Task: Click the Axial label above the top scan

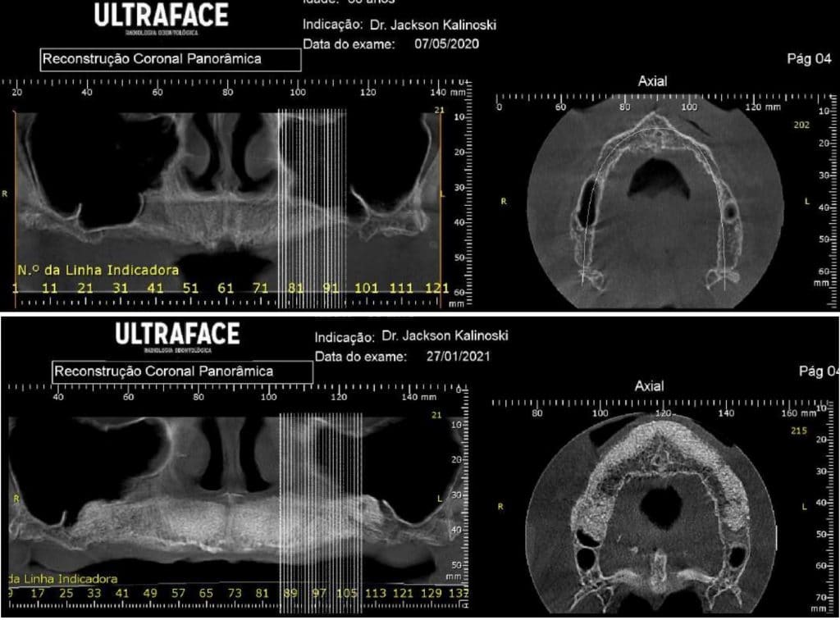Action: [x=652, y=81]
